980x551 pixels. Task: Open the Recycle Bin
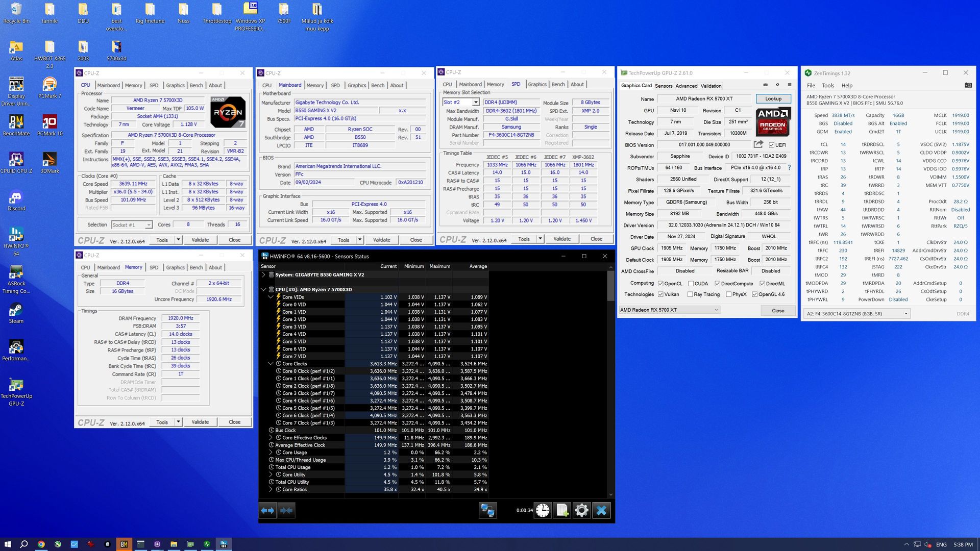tap(16, 13)
